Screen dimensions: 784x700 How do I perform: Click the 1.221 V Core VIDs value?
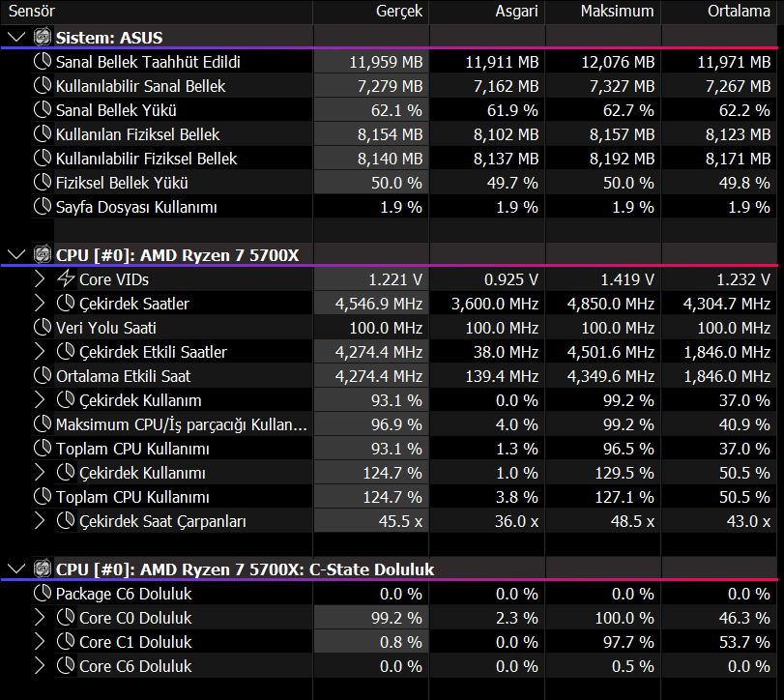tap(395, 279)
